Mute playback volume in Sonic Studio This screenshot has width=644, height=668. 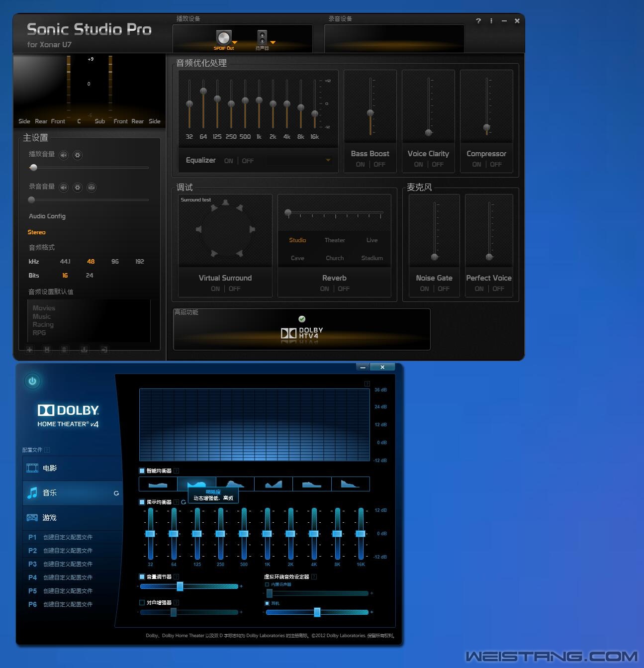coord(64,155)
